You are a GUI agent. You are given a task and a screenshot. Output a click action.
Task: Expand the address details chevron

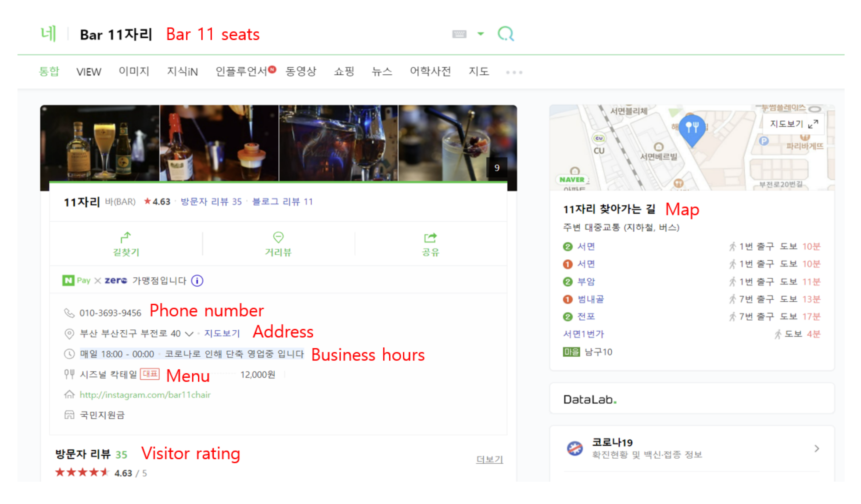tap(189, 334)
